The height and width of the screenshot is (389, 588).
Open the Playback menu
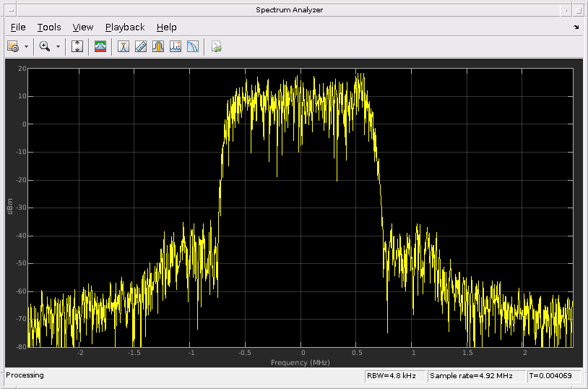click(x=125, y=27)
